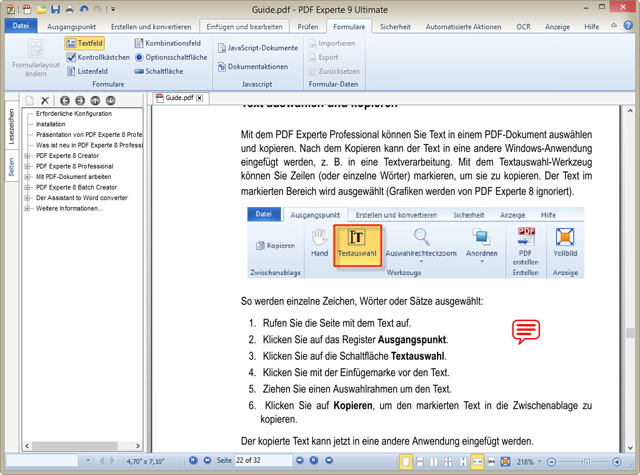Click the red comment annotation on page
Image resolution: width=640 pixels, height=475 pixels.
(x=526, y=331)
